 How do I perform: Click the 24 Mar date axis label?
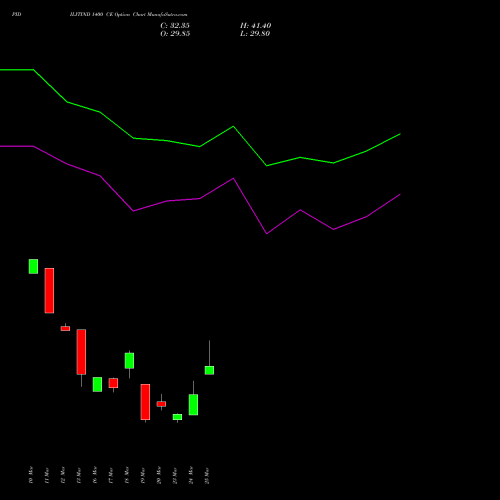click(191, 475)
